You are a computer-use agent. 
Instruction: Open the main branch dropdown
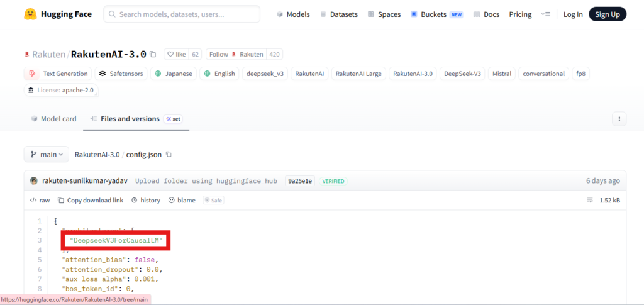[x=47, y=155]
